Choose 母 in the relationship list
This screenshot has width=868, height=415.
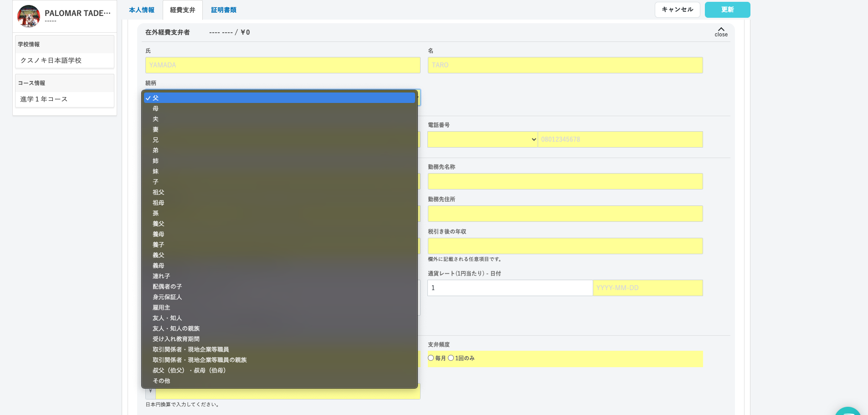click(x=279, y=108)
